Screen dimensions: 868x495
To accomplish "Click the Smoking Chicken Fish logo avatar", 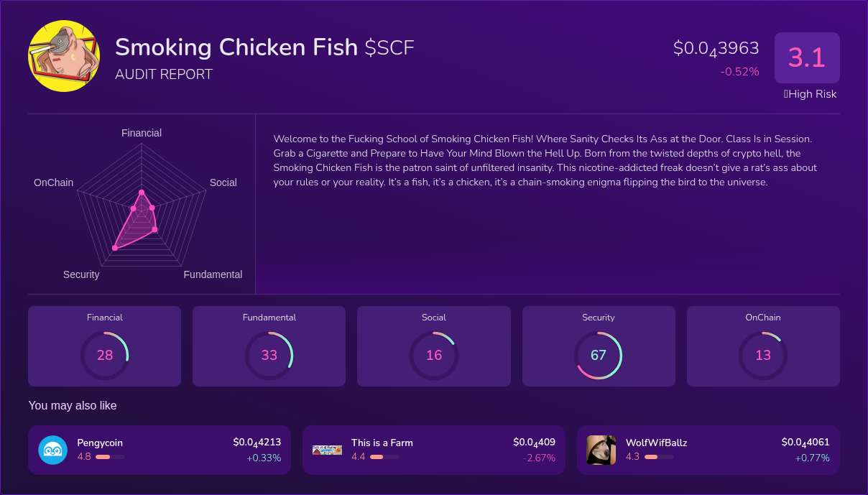I will coord(63,55).
